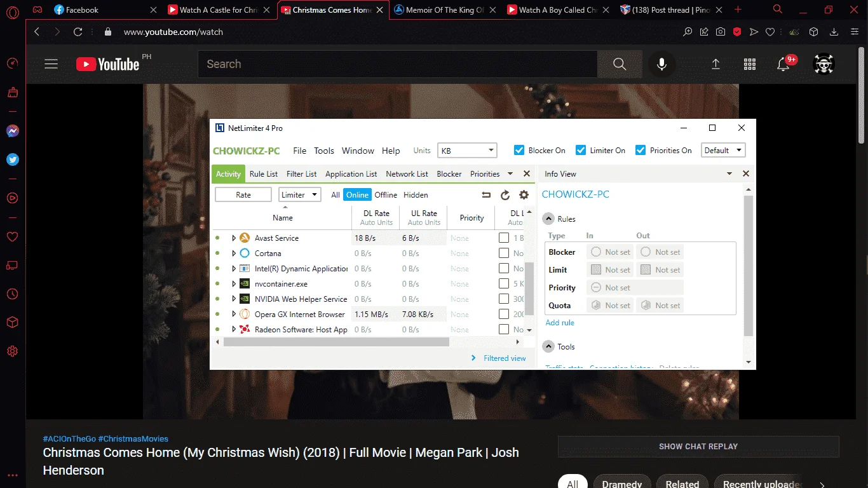This screenshot has height=488, width=868.
Task: Click the SHOW CHAT REPLAY button
Action: tap(698, 447)
